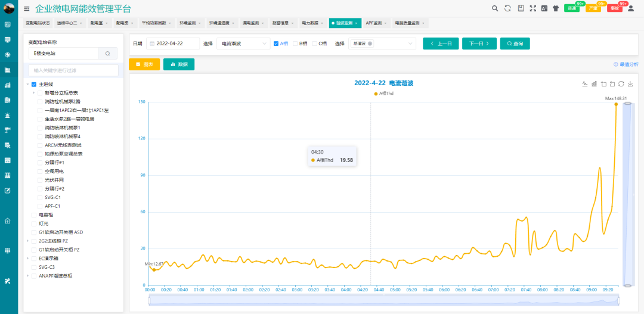Open the 最值分析 link
644x314 pixels.
pos(626,64)
